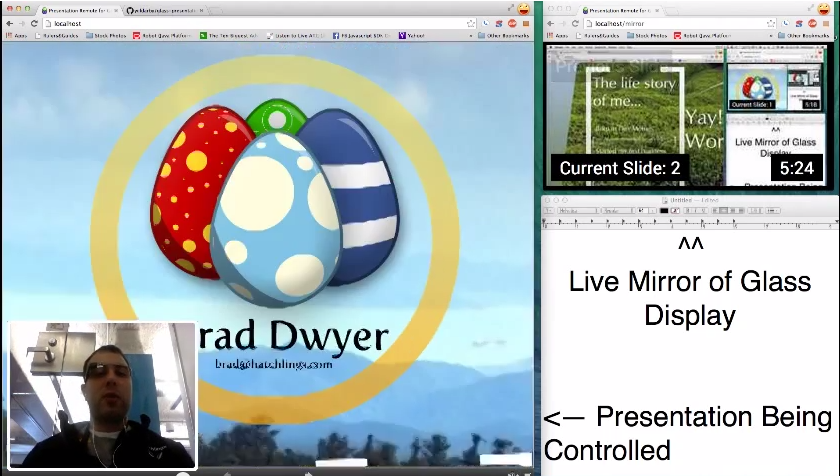This screenshot has height=476, width=840.
Task: Center align text in TextEdit
Action: [724, 211]
